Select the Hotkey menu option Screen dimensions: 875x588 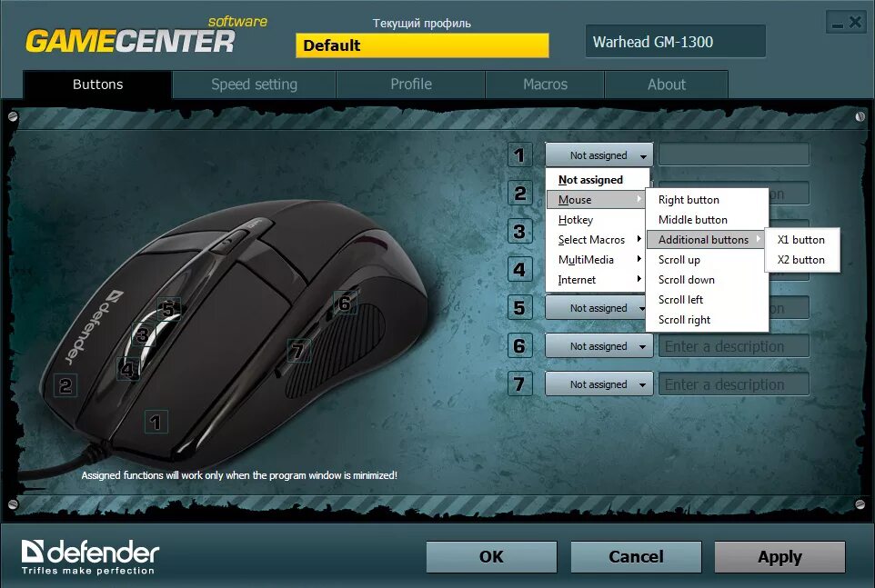click(596, 220)
